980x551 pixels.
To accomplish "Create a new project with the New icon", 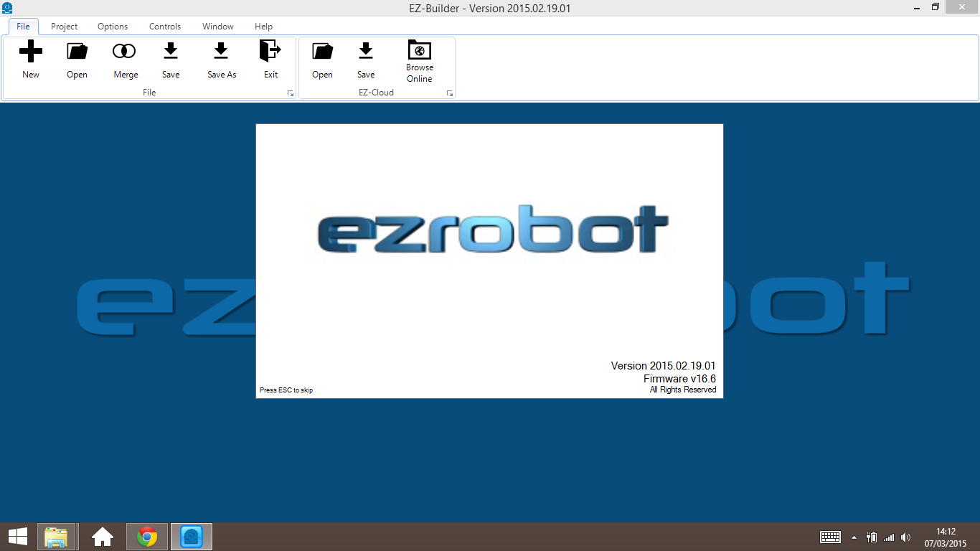I will 30,57.
